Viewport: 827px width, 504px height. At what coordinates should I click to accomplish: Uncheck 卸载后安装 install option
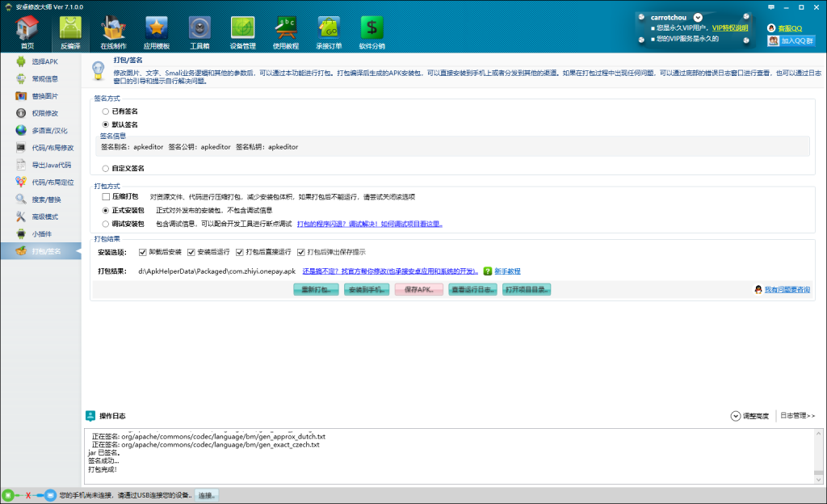click(x=143, y=252)
